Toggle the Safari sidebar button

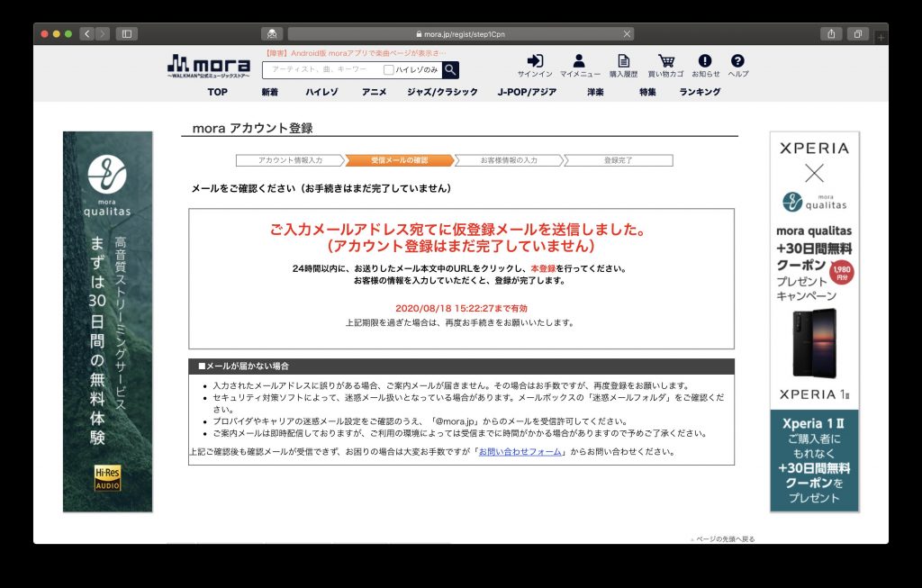click(126, 34)
